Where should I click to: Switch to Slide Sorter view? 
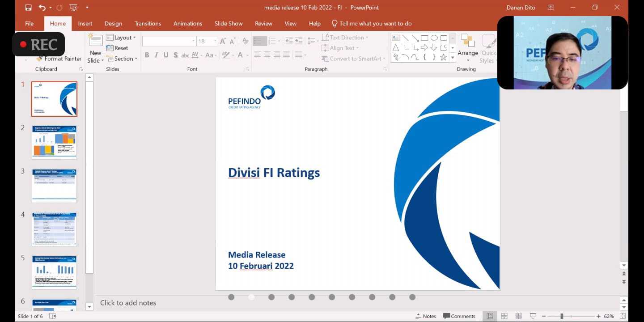(504, 316)
